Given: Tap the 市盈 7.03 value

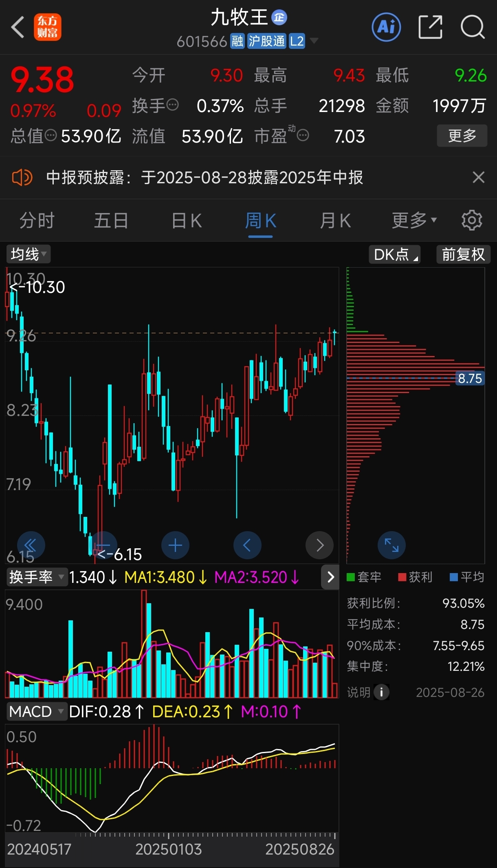Looking at the screenshot, I should click(x=350, y=136).
